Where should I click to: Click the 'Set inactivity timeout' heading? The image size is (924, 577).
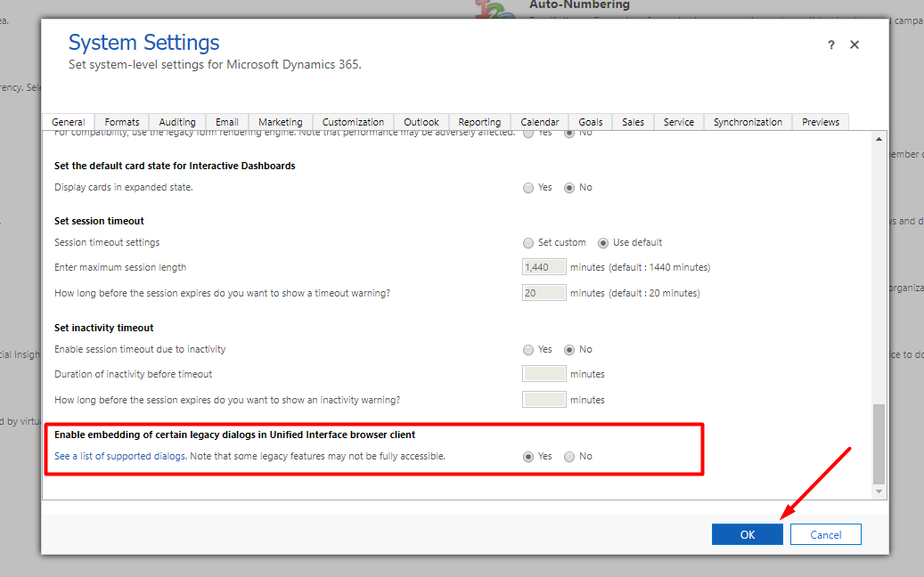point(103,328)
